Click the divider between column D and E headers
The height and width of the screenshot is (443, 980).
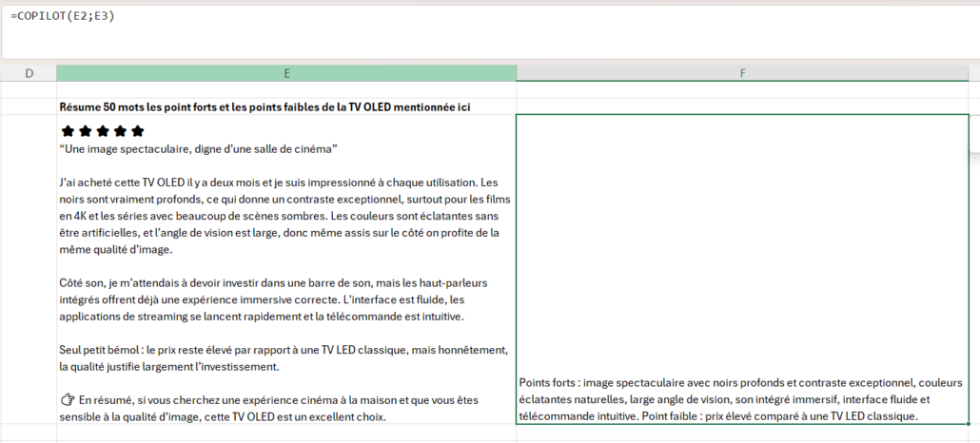click(56, 73)
